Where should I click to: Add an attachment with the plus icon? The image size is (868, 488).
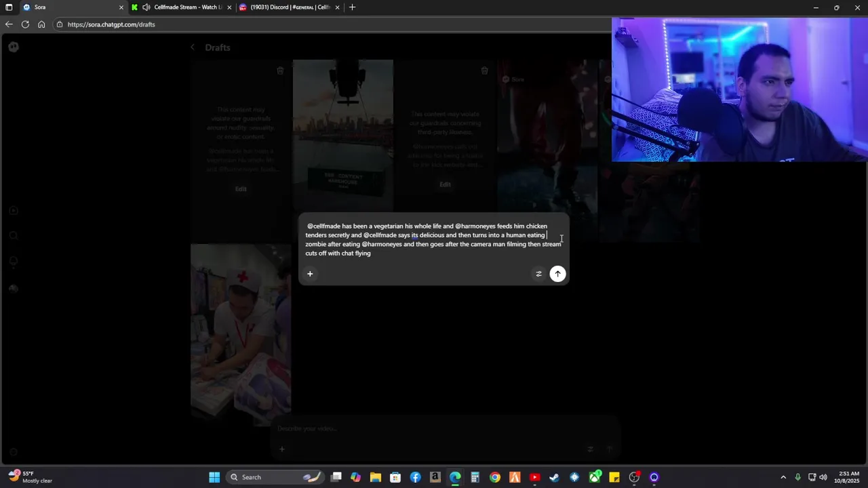point(310,274)
